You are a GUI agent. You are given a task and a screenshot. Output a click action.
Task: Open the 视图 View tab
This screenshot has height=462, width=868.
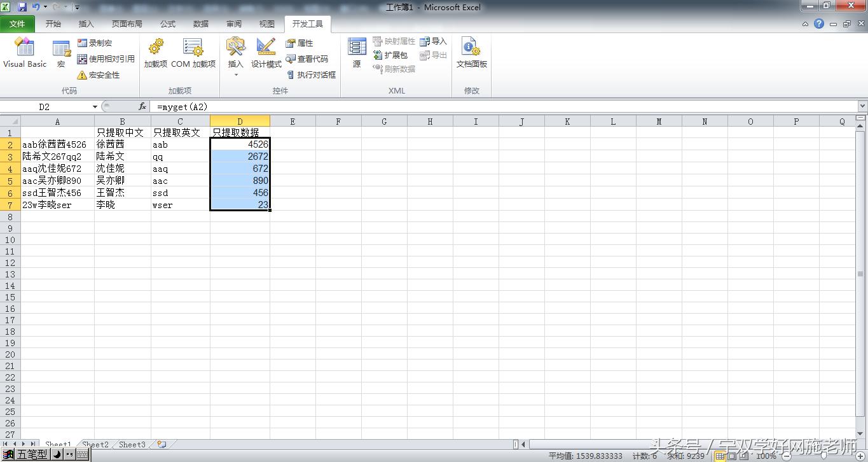tap(267, 24)
